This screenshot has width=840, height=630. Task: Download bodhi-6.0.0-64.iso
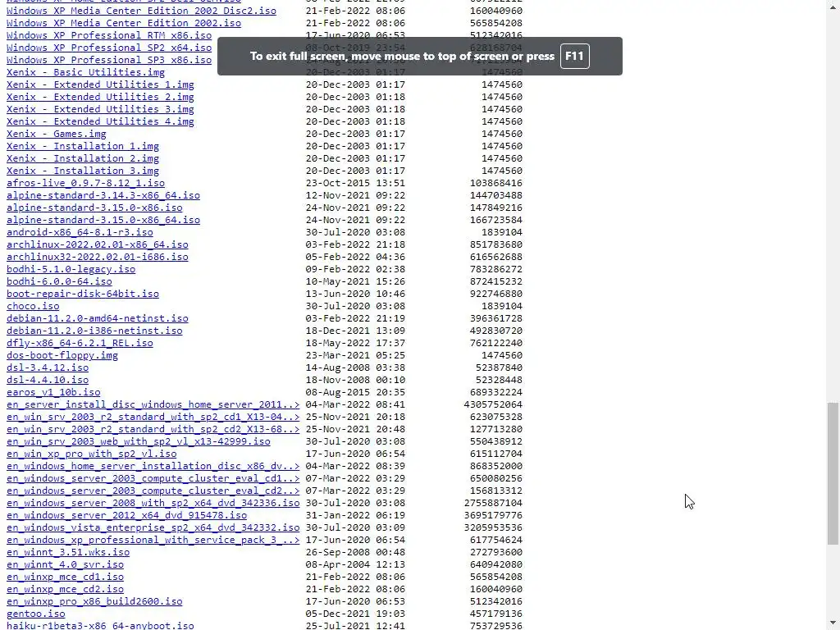59,282
